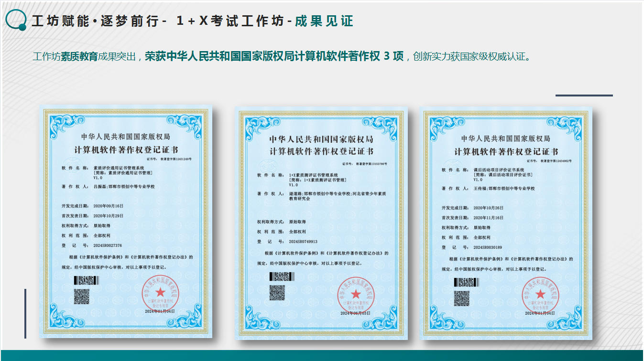This screenshot has height=361, width=644.
Task: Click the teal footer bar at the bottom
Action: click(x=322, y=355)
